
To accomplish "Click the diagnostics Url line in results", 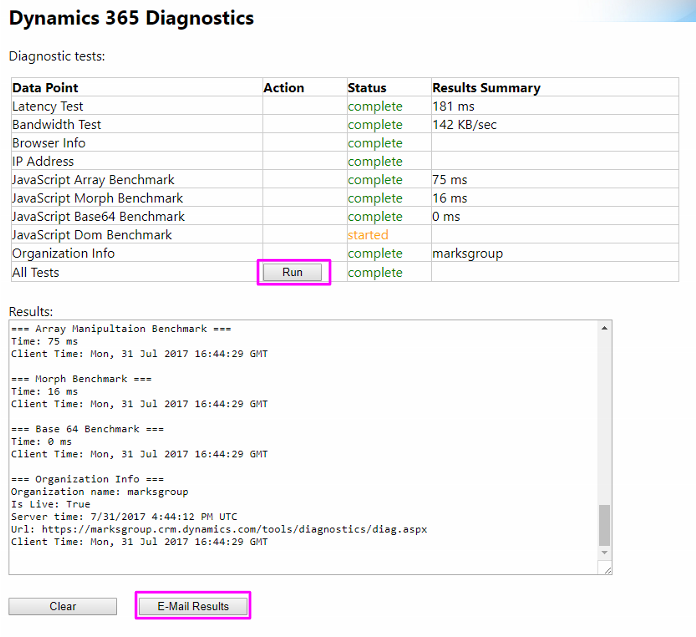I will coord(219,529).
